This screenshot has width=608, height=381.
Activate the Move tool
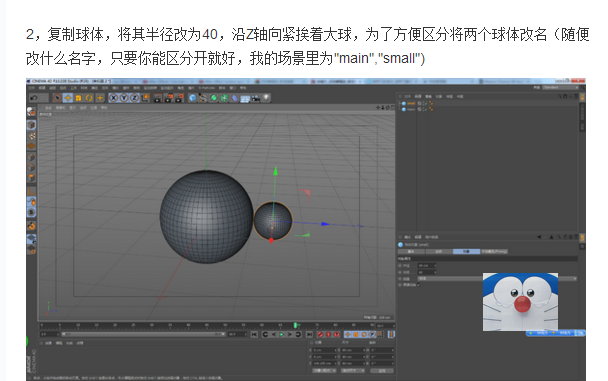coord(68,98)
